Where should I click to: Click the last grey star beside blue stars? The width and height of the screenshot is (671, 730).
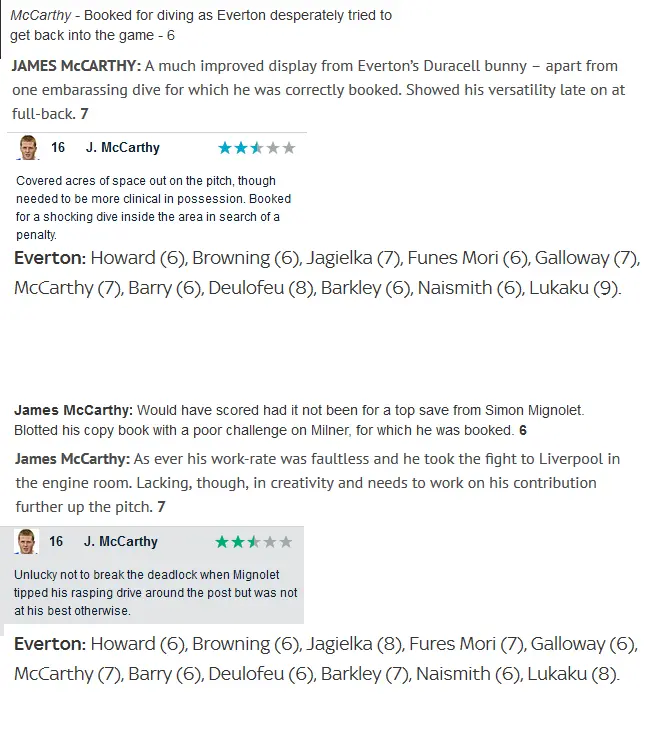[289, 148]
